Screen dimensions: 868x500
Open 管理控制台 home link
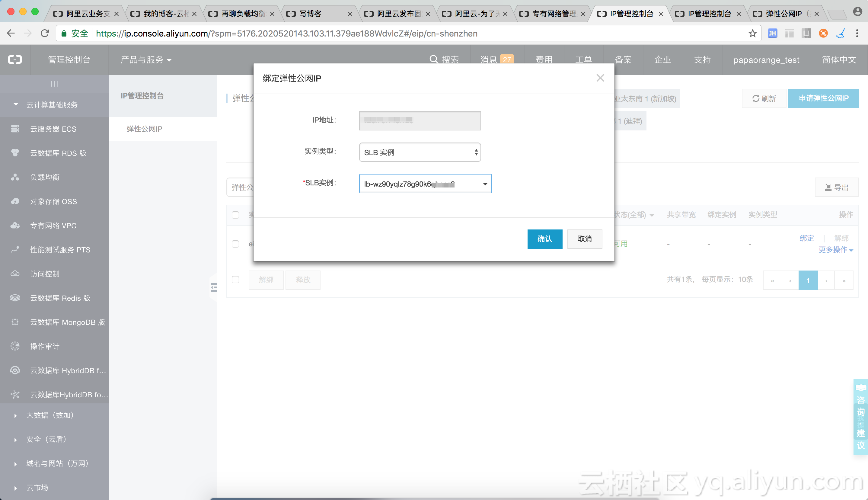(x=69, y=60)
